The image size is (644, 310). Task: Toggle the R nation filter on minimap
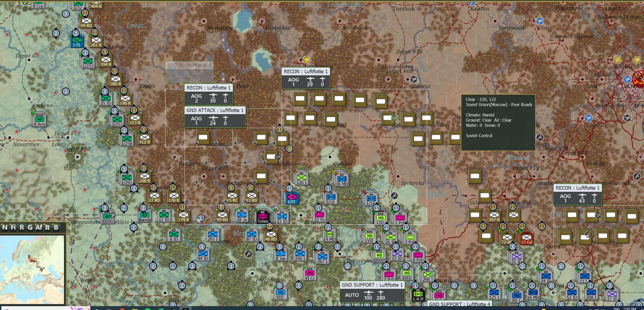click(22, 227)
